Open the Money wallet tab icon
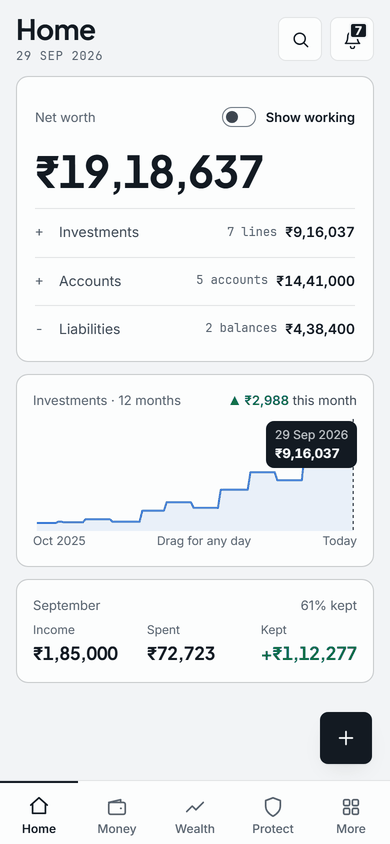 (x=117, y=807)
